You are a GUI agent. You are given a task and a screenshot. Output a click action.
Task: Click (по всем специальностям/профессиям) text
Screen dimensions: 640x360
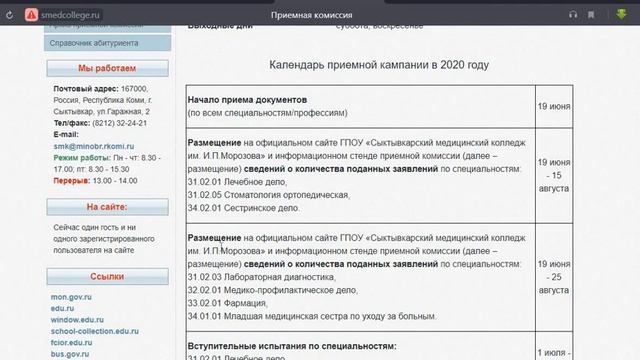(268, 113)
